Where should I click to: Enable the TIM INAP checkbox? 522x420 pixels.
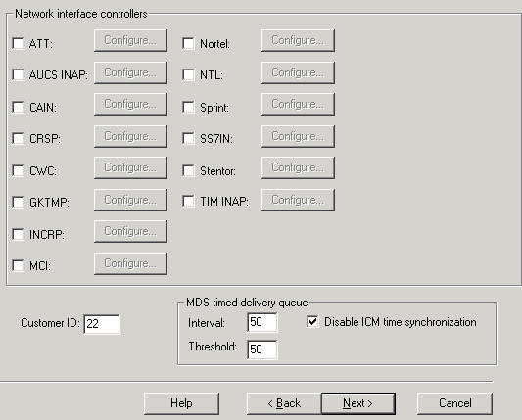188,201
